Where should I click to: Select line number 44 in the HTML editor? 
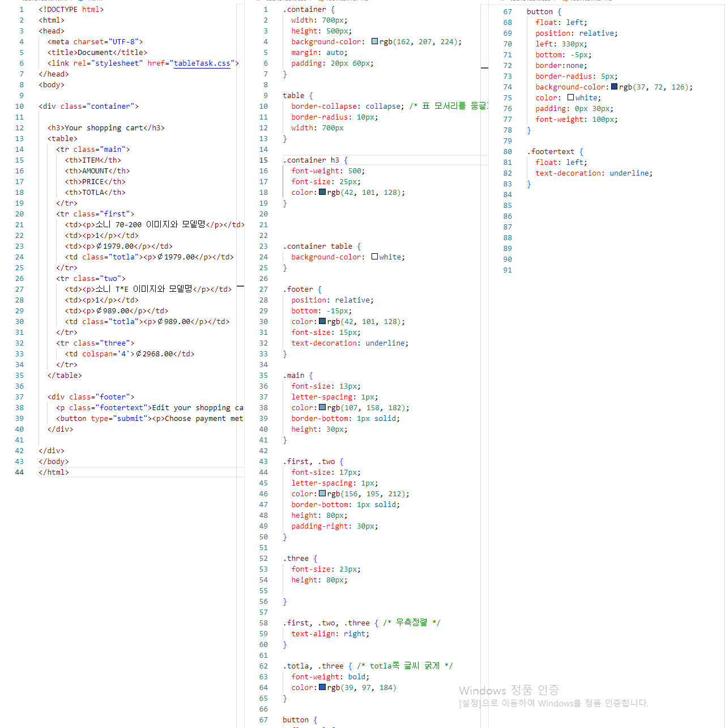click(19, 472)
